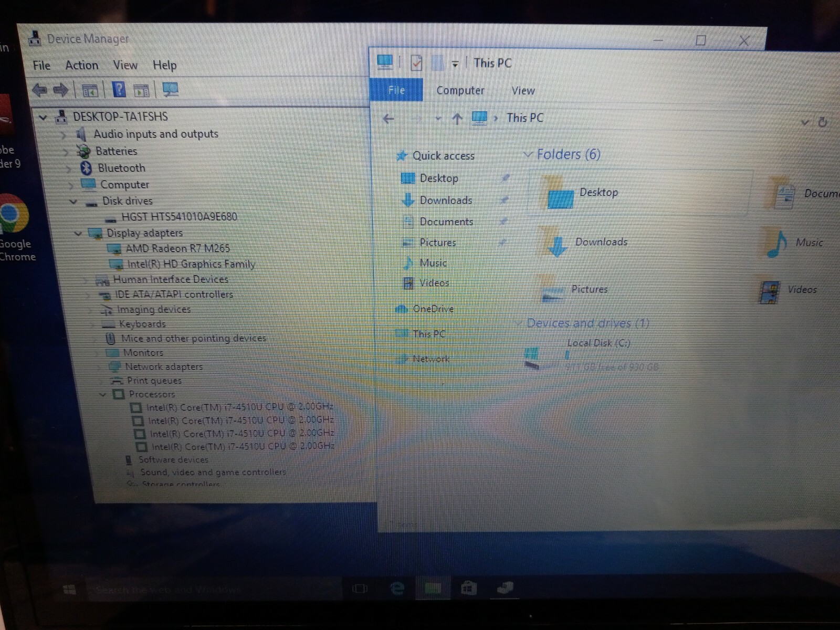The height and width of the screenshot is (630, 840).
Task: Click the This PC breadcrumb in address bar
Action: coord(525,118)
